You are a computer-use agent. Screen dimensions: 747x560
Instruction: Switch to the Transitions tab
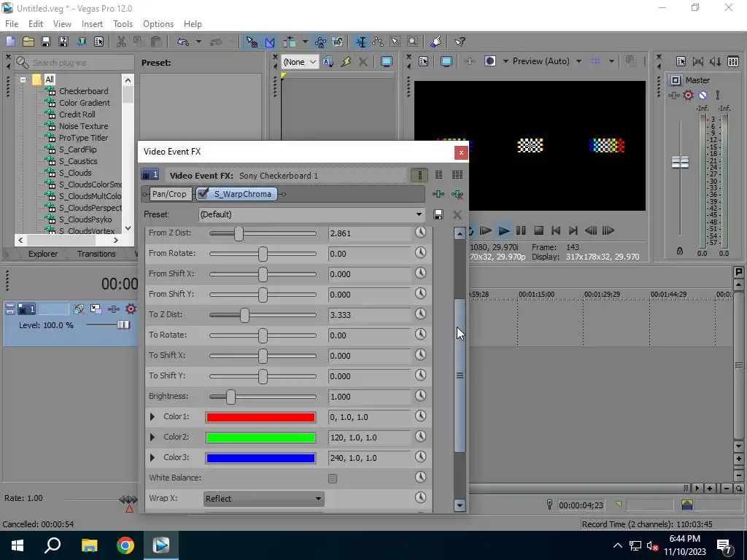tap(96, 254)
